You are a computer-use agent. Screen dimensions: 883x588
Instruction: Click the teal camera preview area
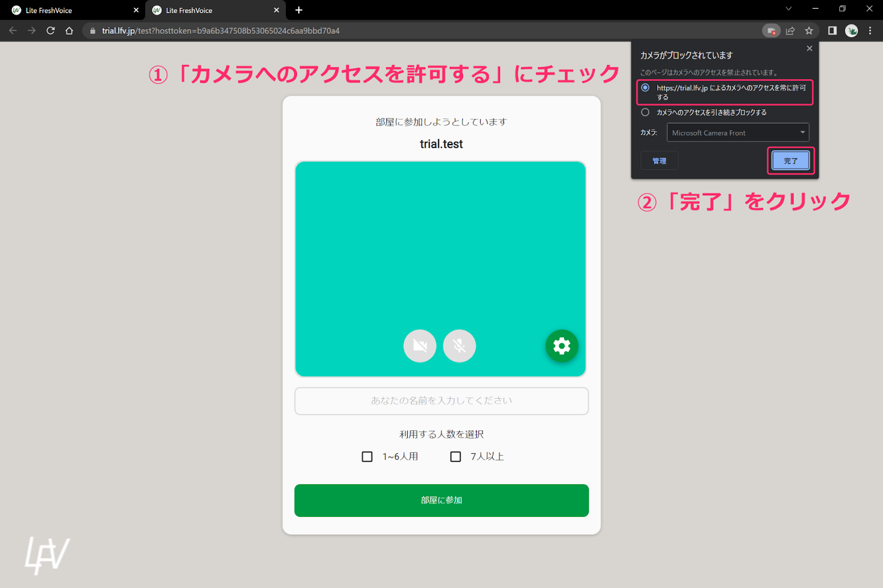pyautogui.click(x=440, y=269)
